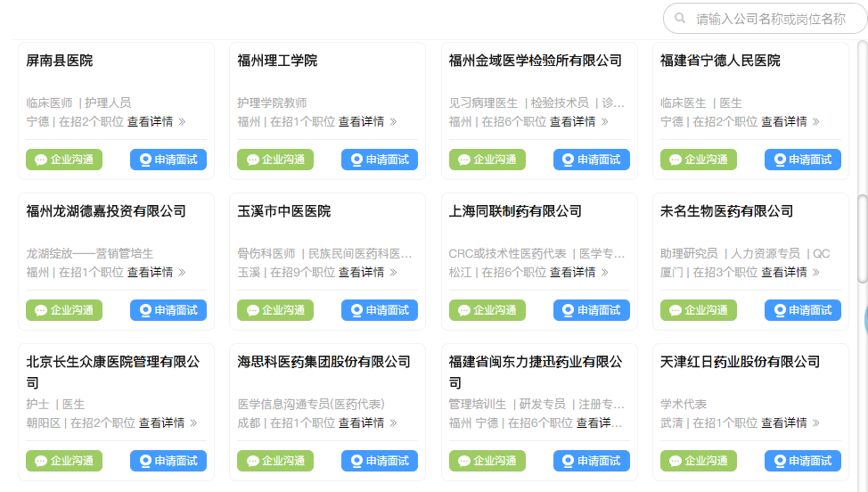Click 申请面试 for 福建省闽东力捷迅药业有限公司
This screenshot has height=492, width=868.
click(592, 461)
